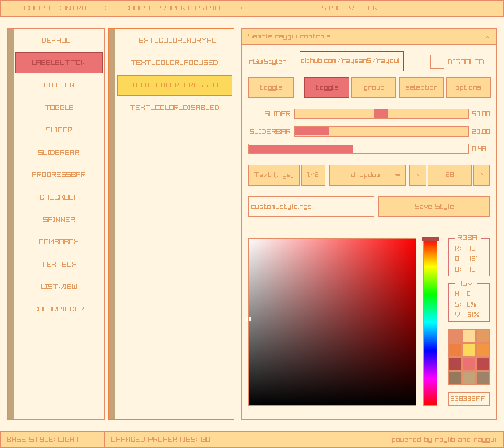Select BUTTON in the control list
504x448 pixels.
click(x=59, y=85)
